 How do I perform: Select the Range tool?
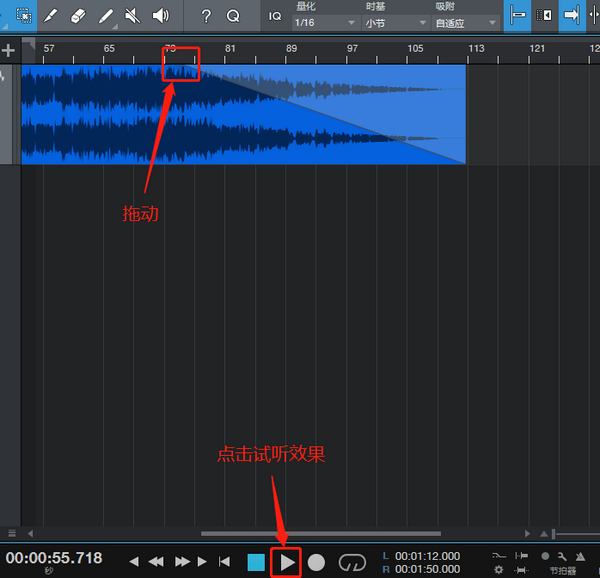[24, 15]
